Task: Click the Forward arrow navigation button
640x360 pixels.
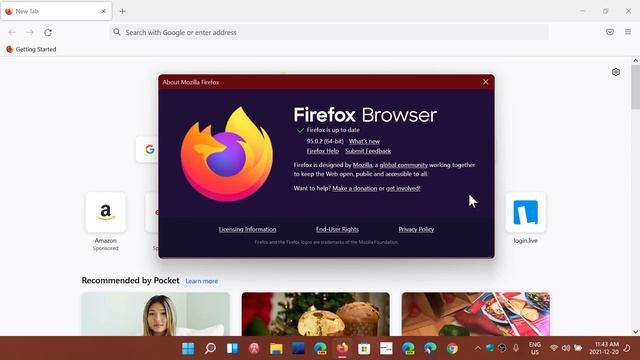Action: (x=30, y=32)
